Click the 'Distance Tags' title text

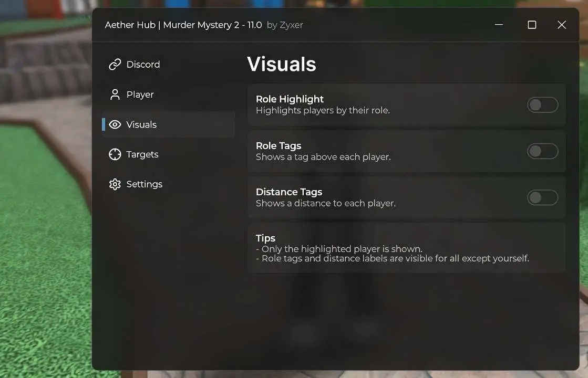click(289, 192)
